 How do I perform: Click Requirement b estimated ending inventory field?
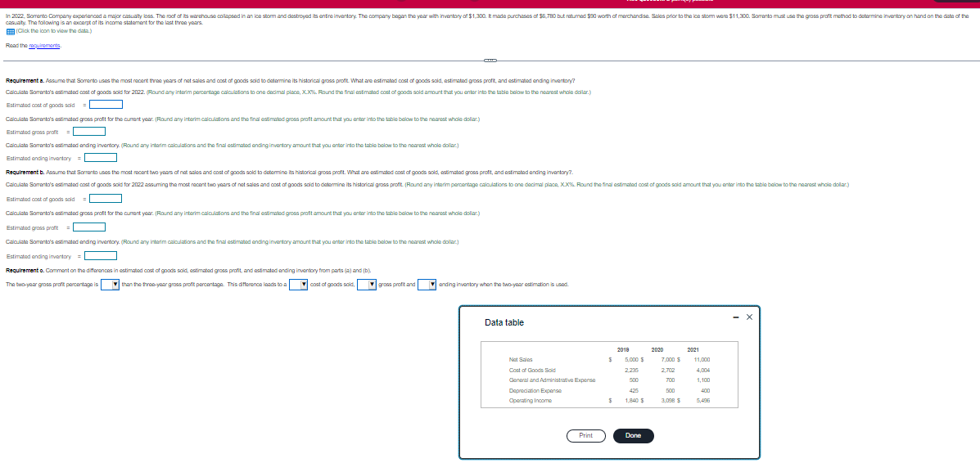click(102, 254)
